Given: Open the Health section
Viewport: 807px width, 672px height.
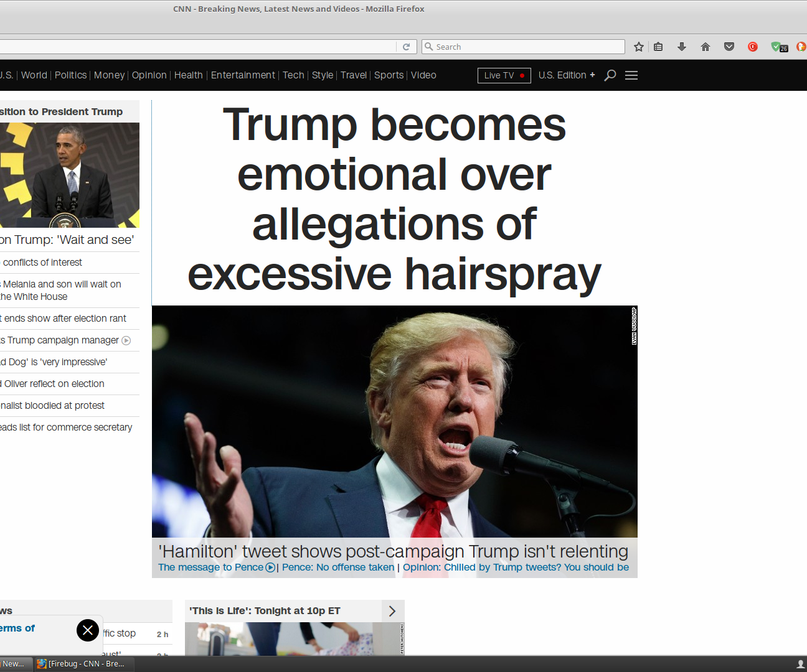Looking at the screenshot, I should tap(189, 75).
